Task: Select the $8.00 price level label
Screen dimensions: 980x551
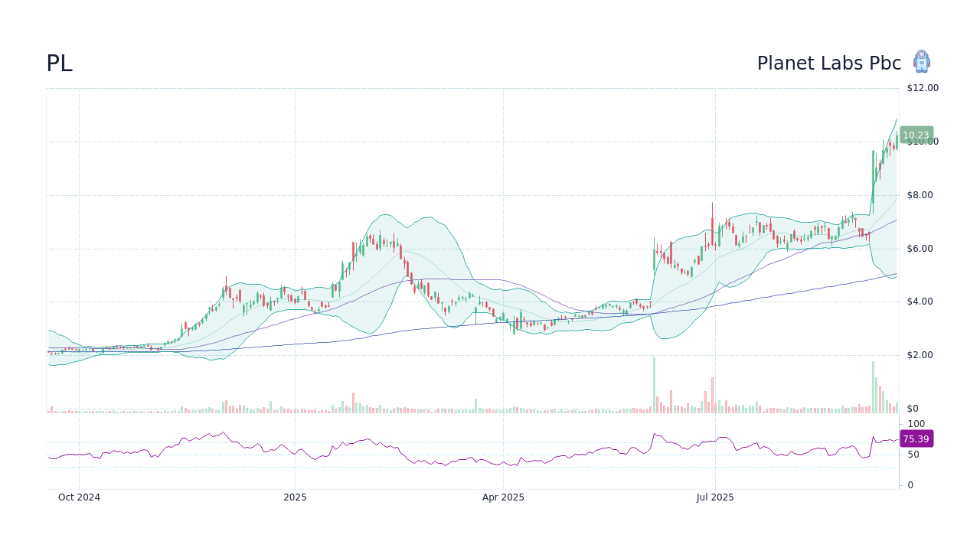Action: tap(920, 194)
